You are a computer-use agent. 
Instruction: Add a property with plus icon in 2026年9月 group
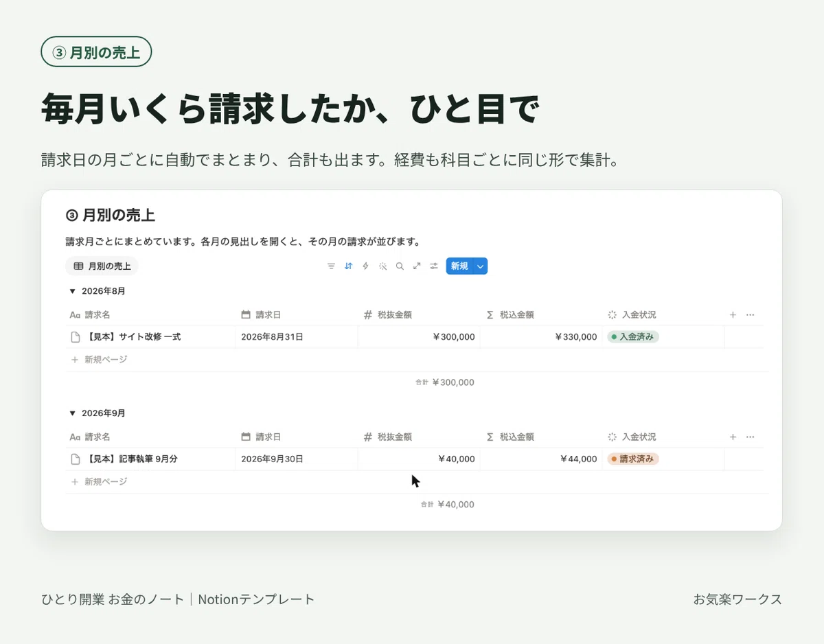coord(733,437)
